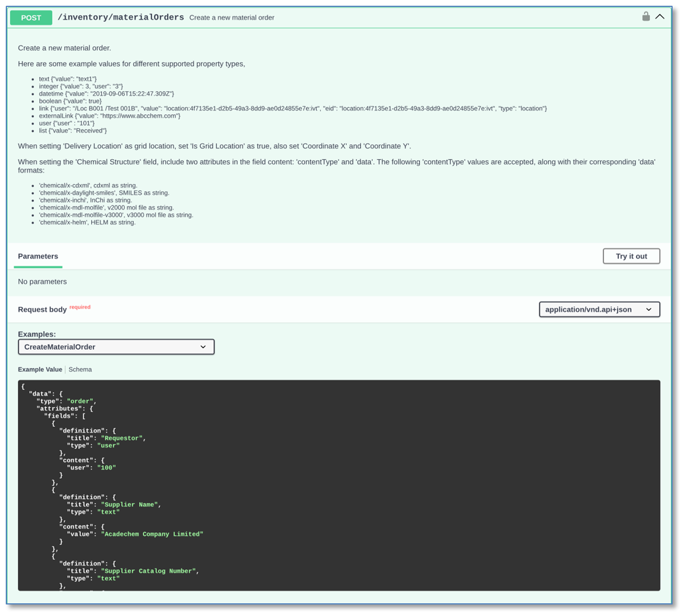Image resolution: width=683 pixels, height=616 pixels.
Task: Click the "Supplier Catalog Number" title in JSON
Action: (x=148, y=571)
